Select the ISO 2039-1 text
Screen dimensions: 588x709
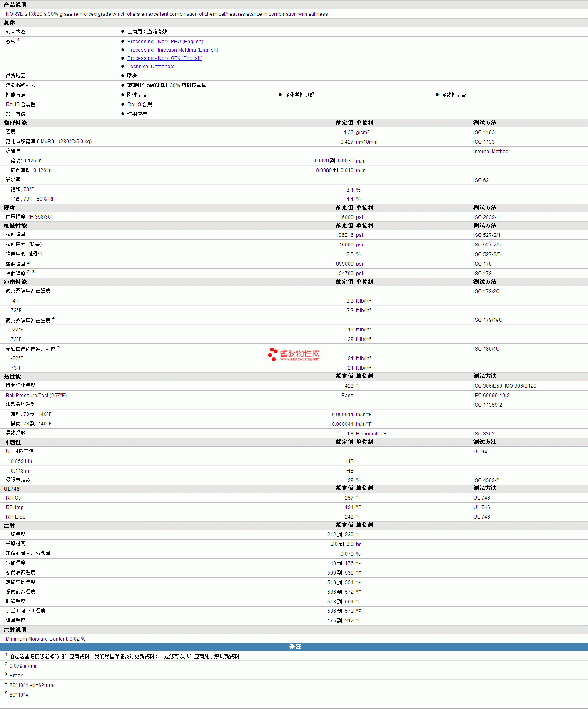[486, 217]
